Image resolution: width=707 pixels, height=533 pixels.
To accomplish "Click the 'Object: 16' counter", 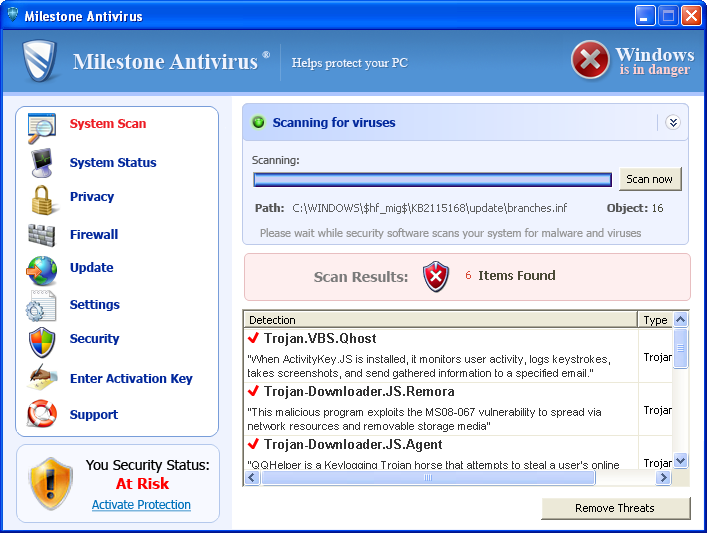I will (635, 208).
